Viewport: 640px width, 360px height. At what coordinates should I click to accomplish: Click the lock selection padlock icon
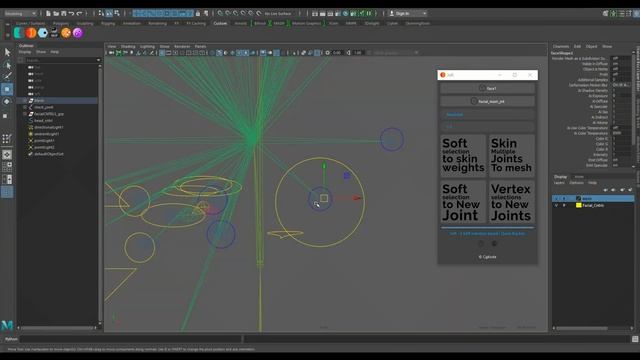[x=198, y=13]
